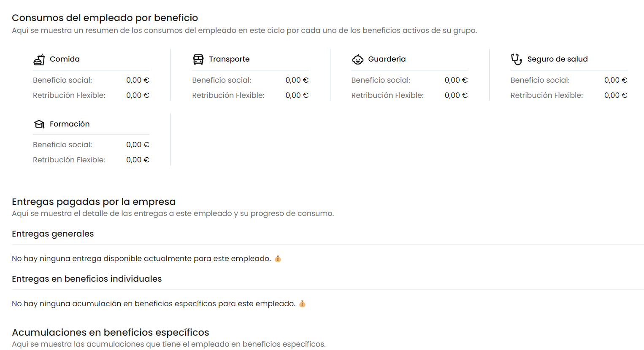Screen dimensions: 644x350
Task: Click the Formación graduation cap icon
Action: tap(39, 124)
